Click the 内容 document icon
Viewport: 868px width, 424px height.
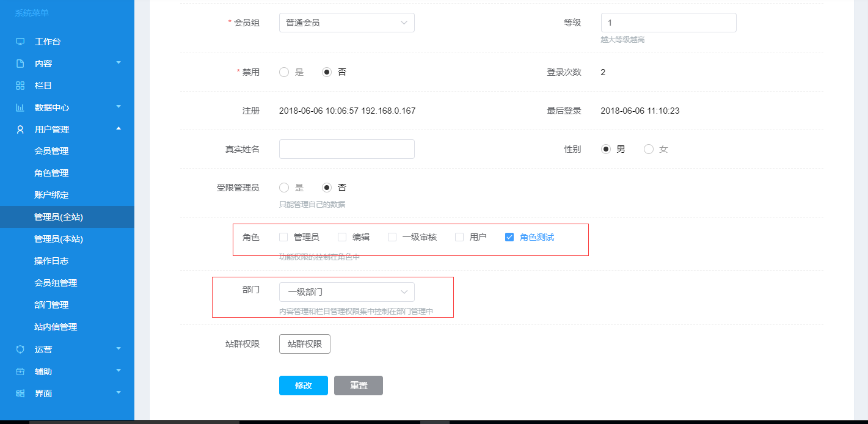point(20,64)
